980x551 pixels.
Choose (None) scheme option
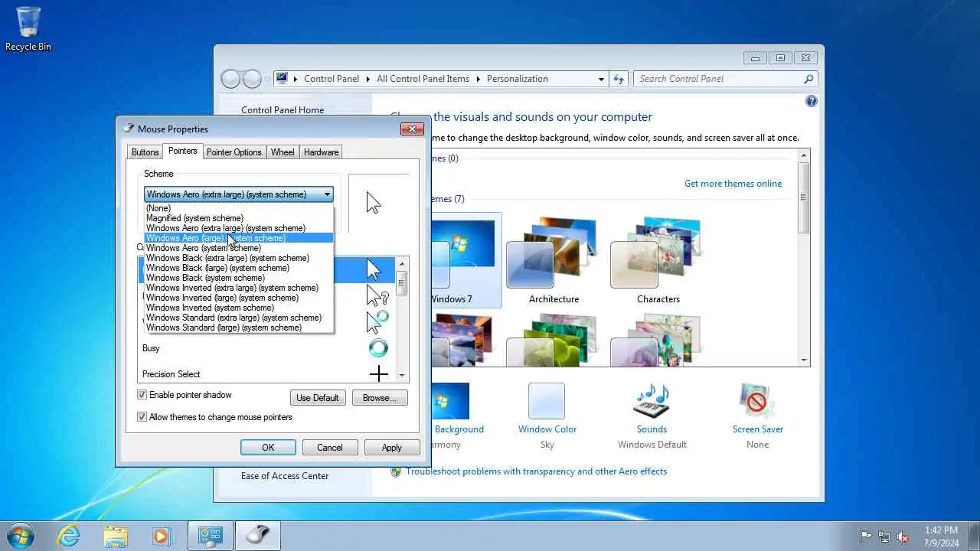(239, 208)
